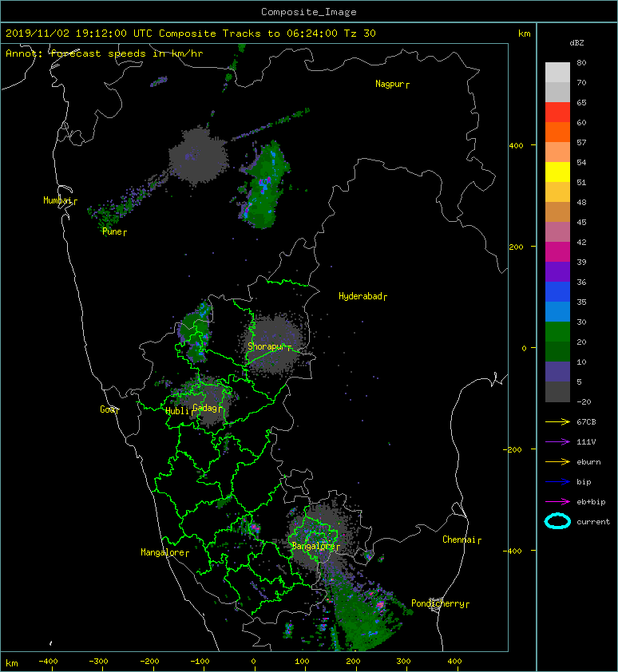Click the blue 36 dBZ color swatch

coord(557,291)
